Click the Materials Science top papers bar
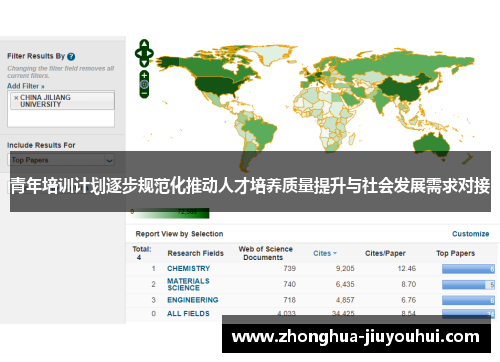500x362 pixels. pos(468,285)
